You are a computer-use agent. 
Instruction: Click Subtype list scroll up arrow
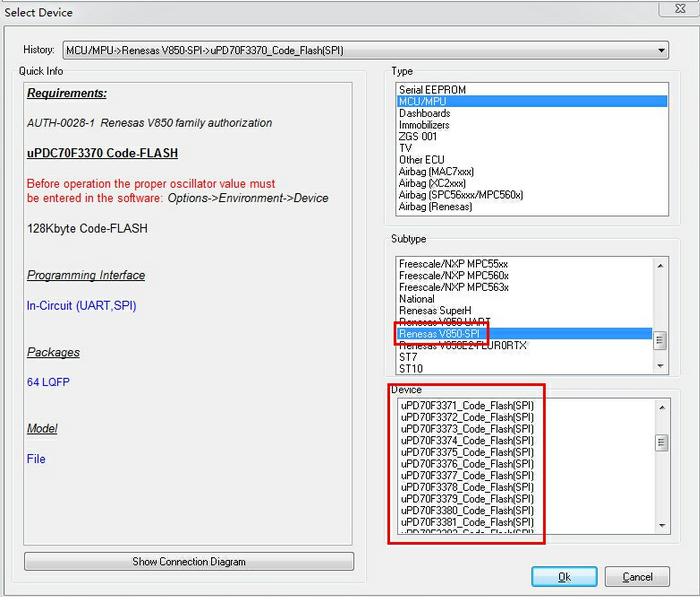(660, 266)
